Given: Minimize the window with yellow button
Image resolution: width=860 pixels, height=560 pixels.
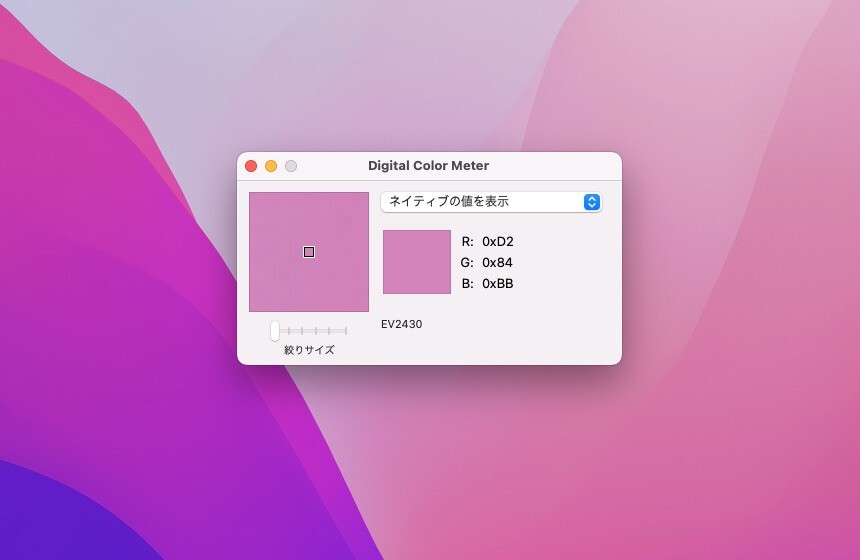Looking at the screenshot, I should tap(271, 166).
